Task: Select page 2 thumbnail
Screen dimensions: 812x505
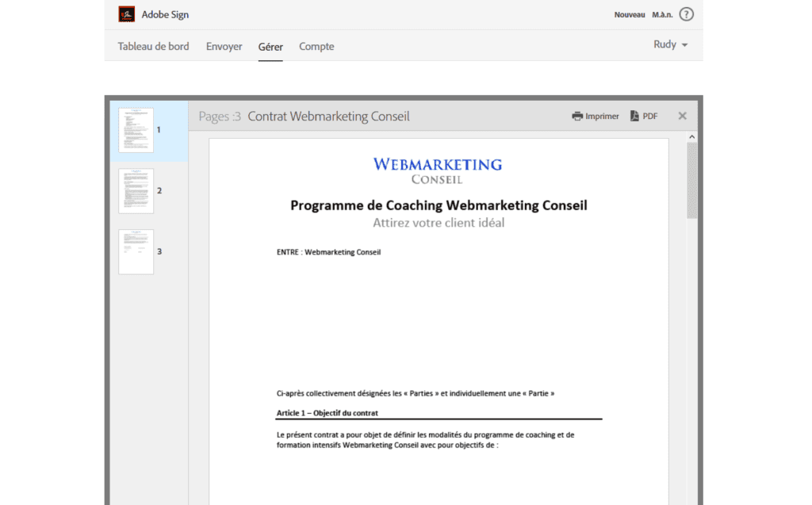Action: tap(136, 190)
